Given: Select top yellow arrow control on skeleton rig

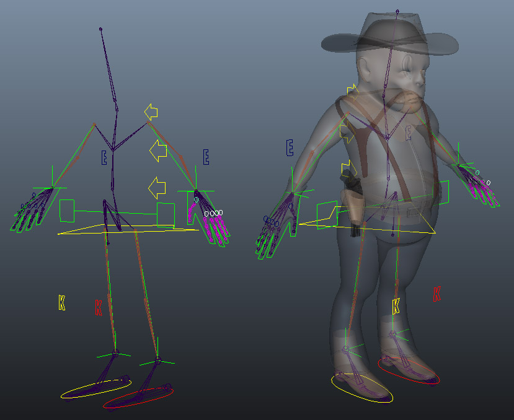Looking at the screenshot, I should click(151, 112).
